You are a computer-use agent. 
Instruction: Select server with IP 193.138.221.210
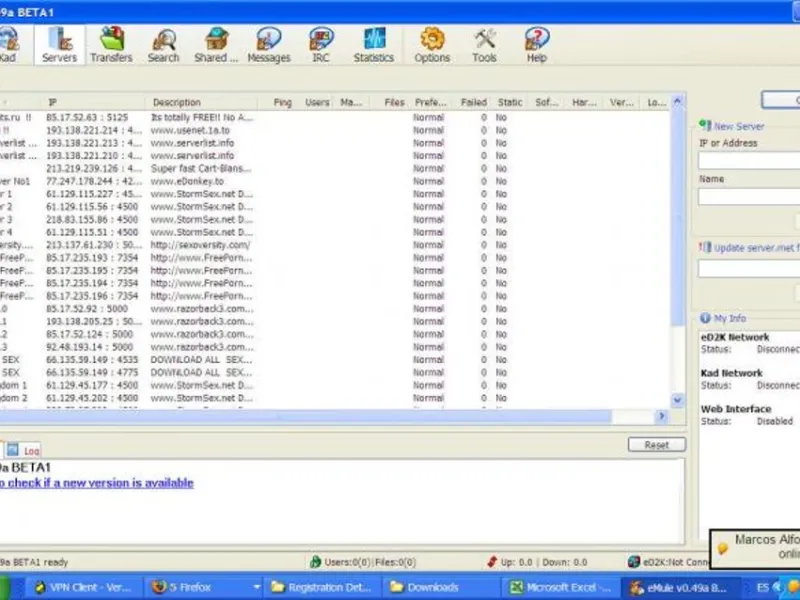[335, 156]
